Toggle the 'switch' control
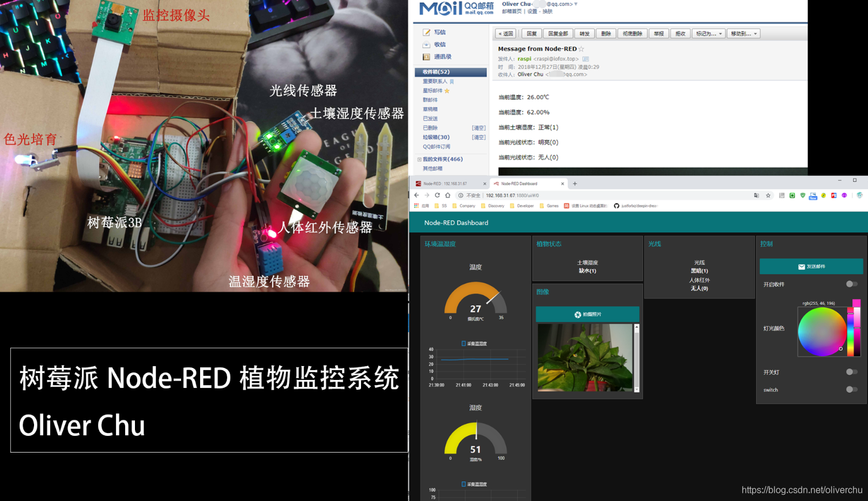 pos(851,390)
